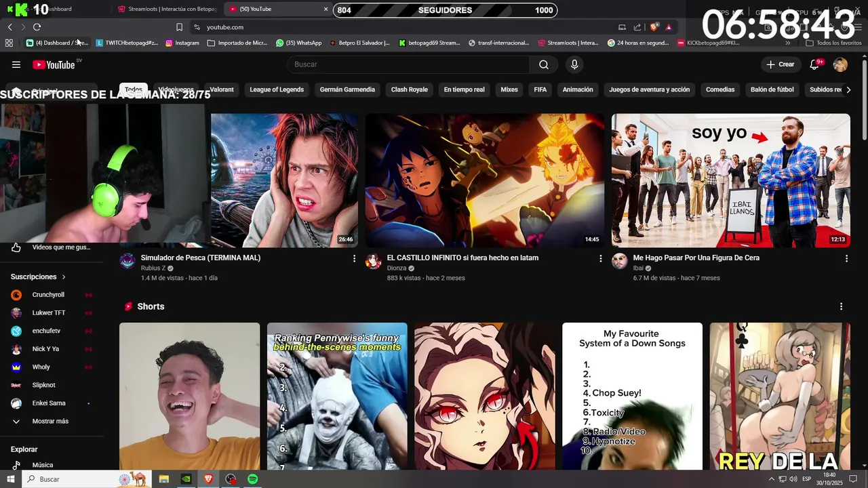
Task: Start voice search with the microphone
Action: pyautogui.click(x=574, y=64)
